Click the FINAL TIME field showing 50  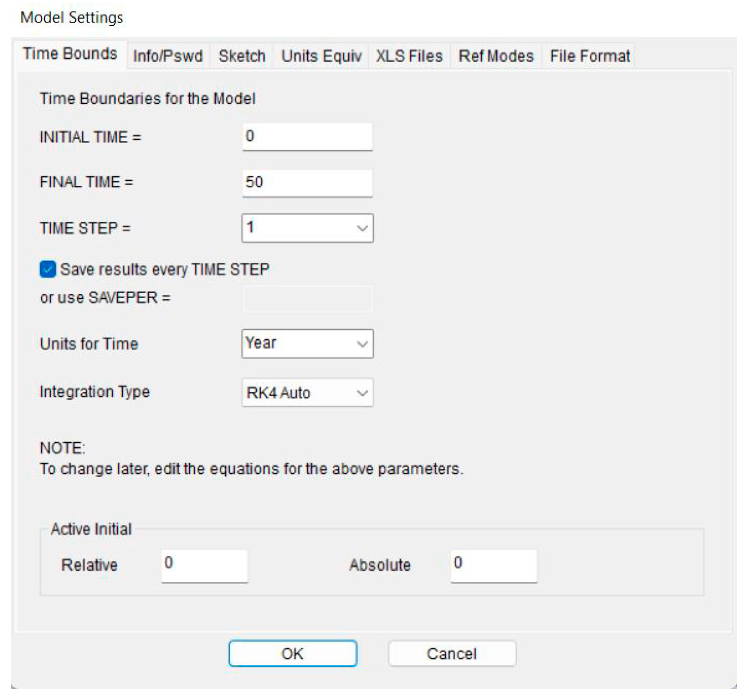(x=307, y=183)
